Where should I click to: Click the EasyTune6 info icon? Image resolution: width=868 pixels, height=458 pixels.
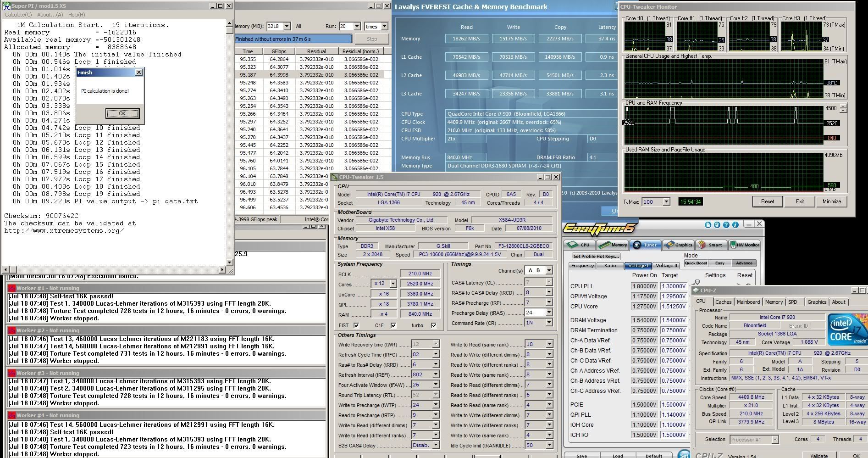pos(735,225)
